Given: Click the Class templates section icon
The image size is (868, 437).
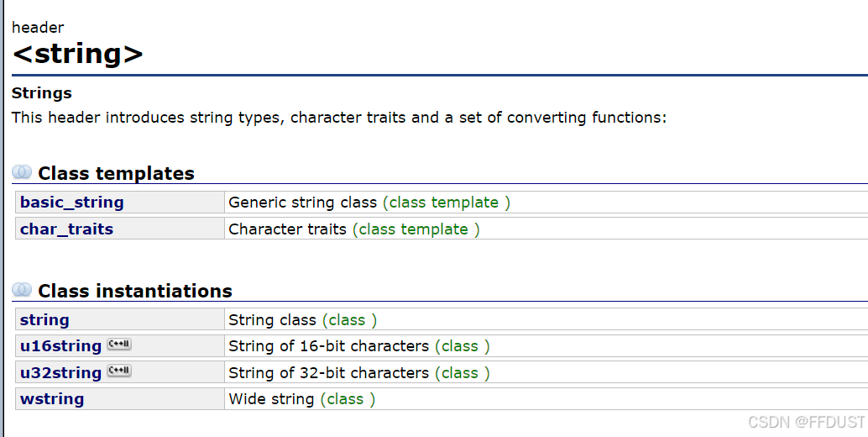Looking at the screenshot, I should click(22, 172).
